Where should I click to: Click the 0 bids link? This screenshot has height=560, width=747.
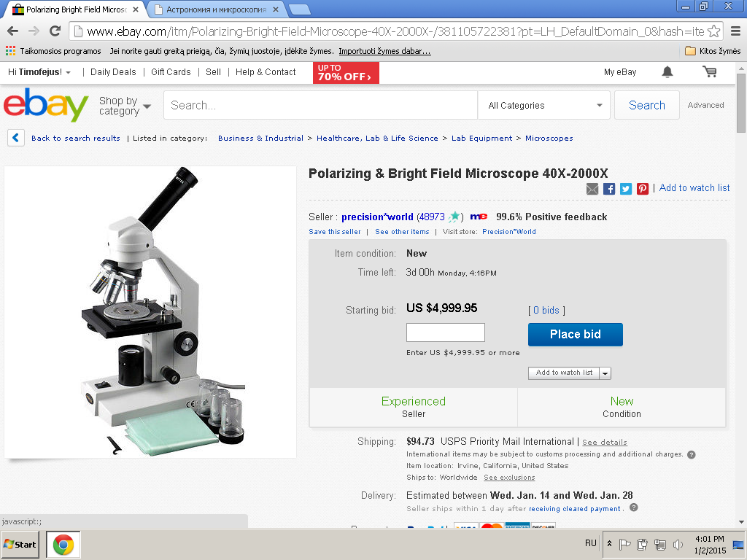(x=546, y=310)
